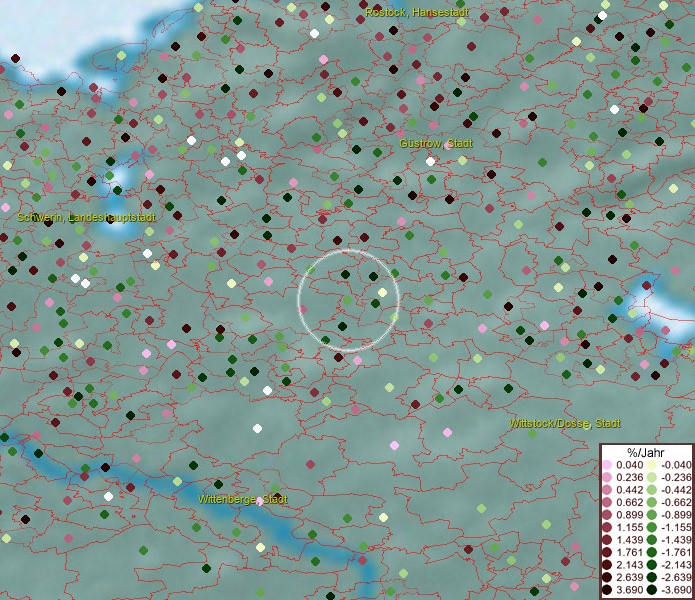The width and height of the screenshot is (695, 600).
Task: Click legend number -2.143
Action: (x=676, y=565)
